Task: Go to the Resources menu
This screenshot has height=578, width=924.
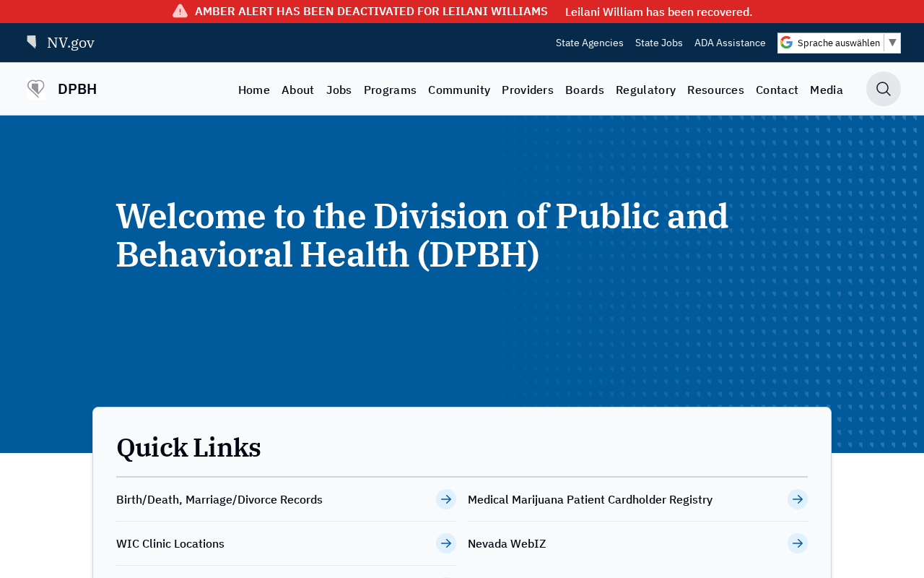Action: click(x=715, y=90)
